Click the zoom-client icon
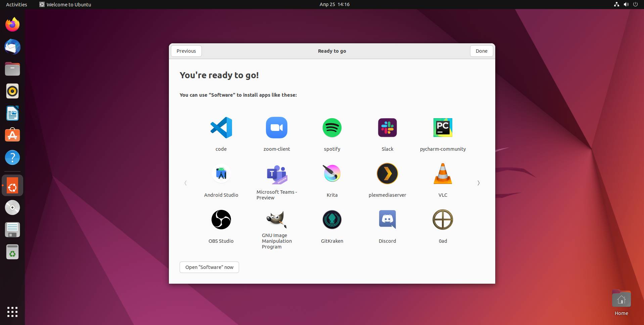 click(276, 128)
